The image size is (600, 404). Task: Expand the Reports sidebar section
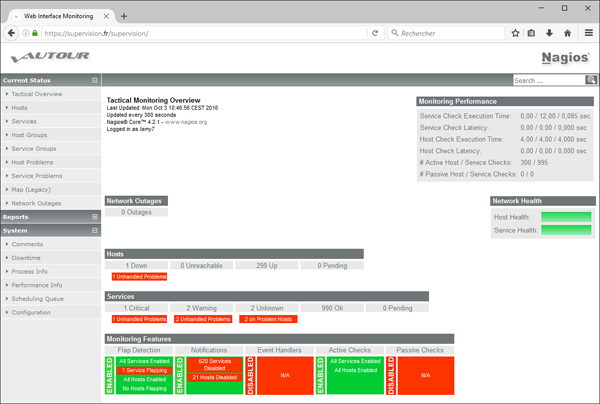pos(95,216)
